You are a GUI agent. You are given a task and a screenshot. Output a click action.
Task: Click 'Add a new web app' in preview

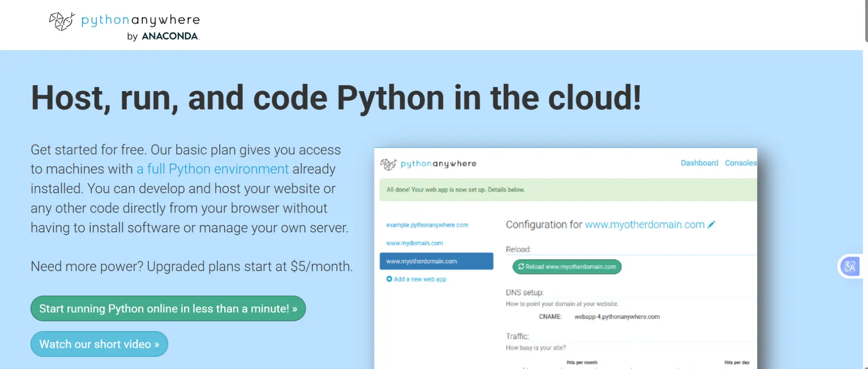416,279
